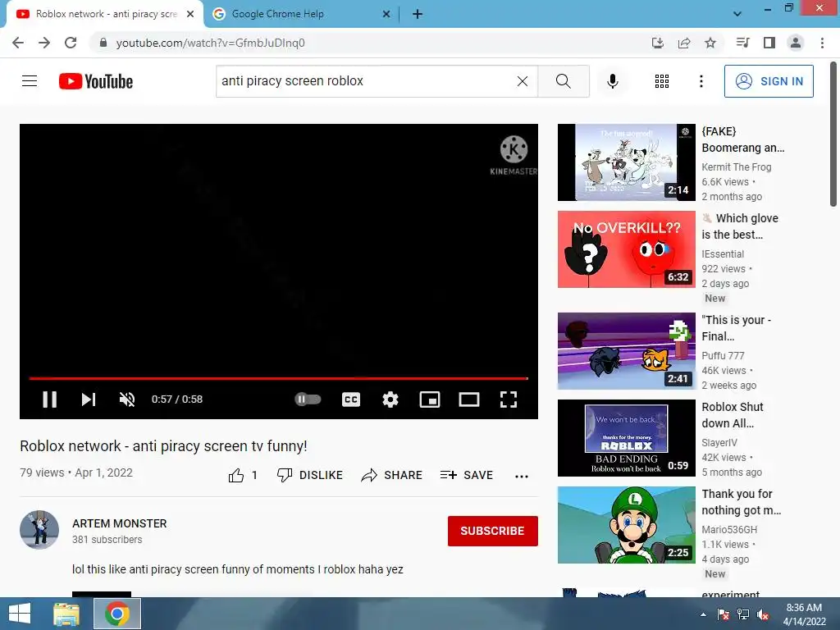Close the Google Chrome Help tab

click(x=386, y=14)
